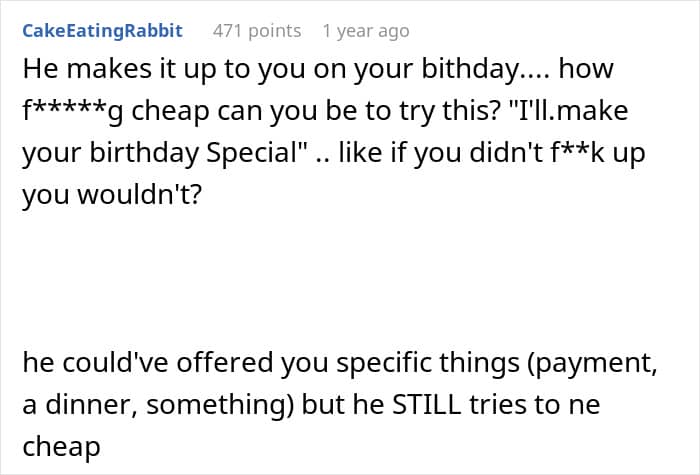The image size is (700, 475).
Task: Open CakeEatingRabbit's user profile
Action: tap(102, 31)
